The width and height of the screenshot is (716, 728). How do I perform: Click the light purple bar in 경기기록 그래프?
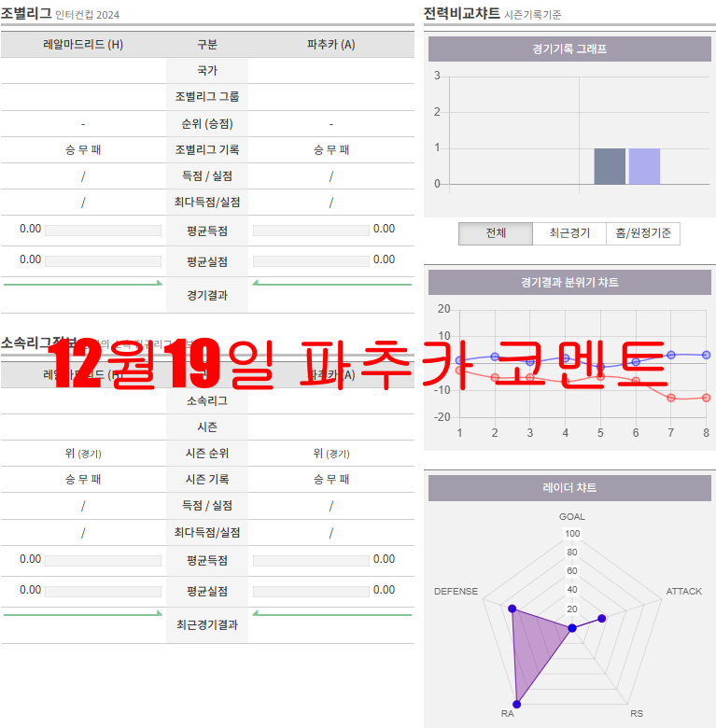(644, 166)
